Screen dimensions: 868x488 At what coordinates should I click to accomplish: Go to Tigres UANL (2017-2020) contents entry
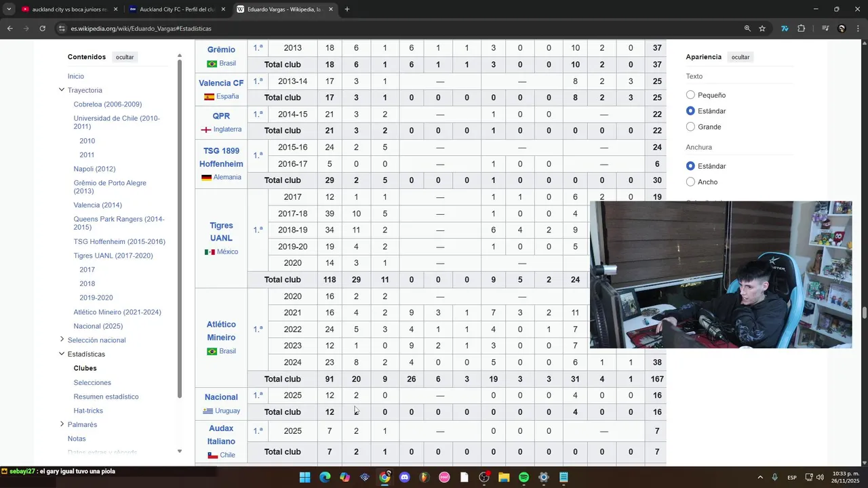click(x=113, y=256)
